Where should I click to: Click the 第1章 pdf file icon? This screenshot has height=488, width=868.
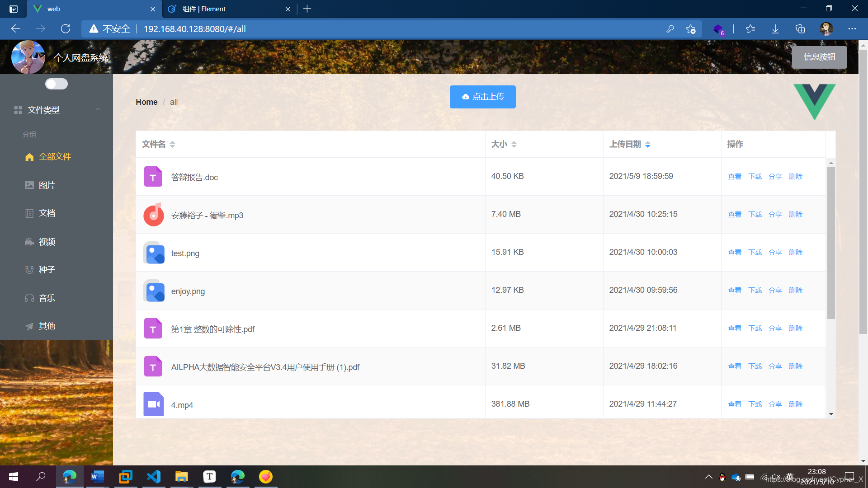click(x=153, y=328)
